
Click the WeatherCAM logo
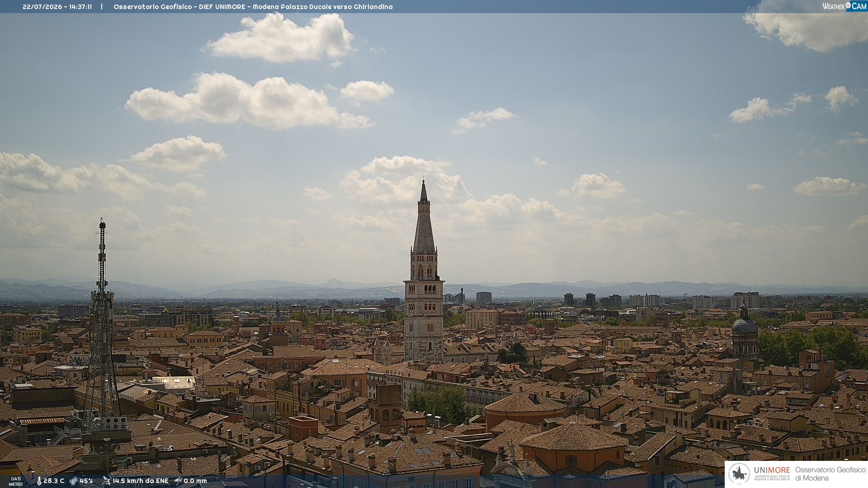pos(844,6)
